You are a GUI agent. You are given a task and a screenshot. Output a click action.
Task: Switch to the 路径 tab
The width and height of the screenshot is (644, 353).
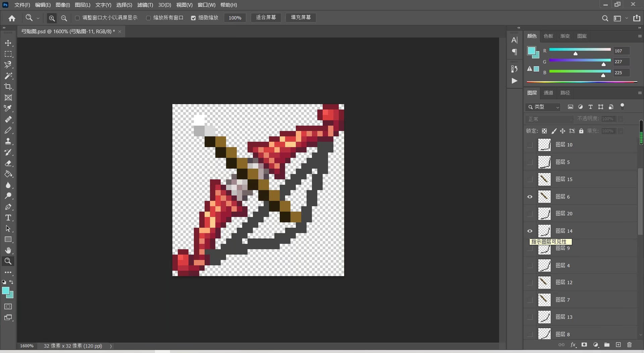(565, 93)
